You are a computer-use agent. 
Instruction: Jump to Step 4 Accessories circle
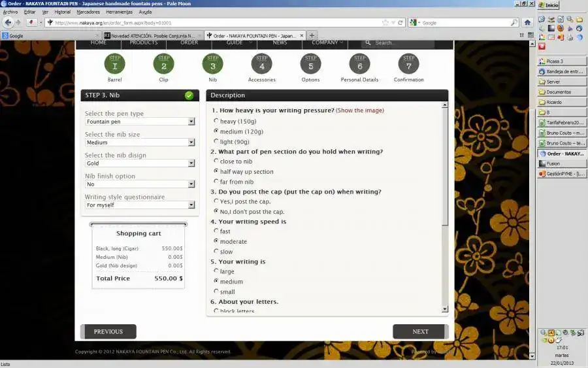point(262,64)
